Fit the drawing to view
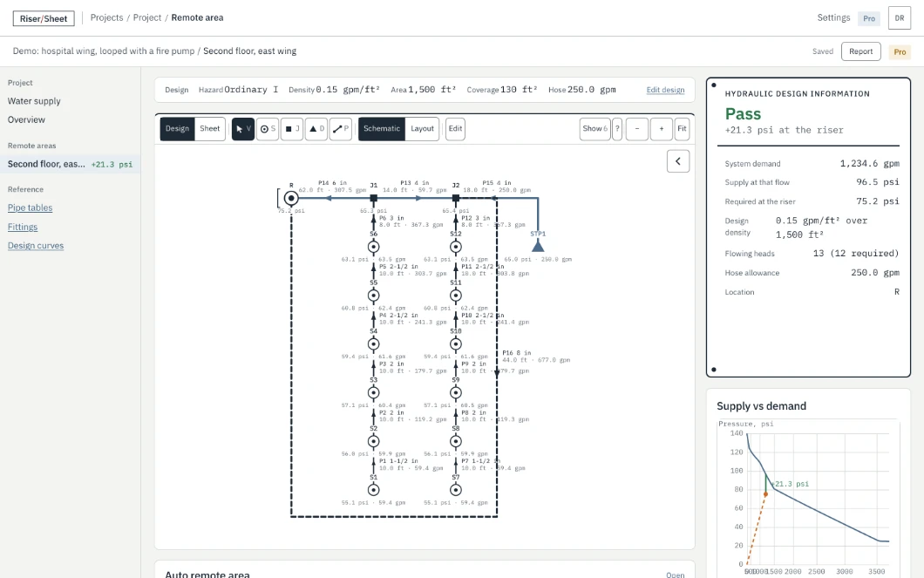924x578 pixels. tap(682, 128)
